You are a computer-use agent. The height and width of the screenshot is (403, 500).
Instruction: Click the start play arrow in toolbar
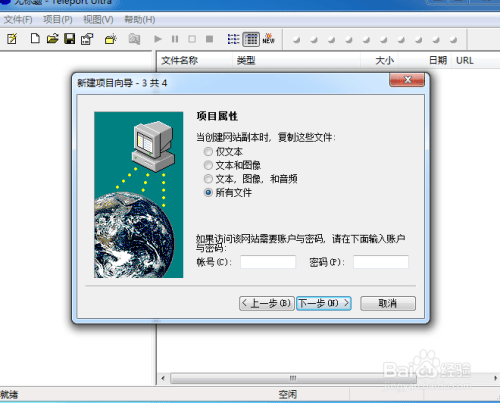click(x=158, y=39)
